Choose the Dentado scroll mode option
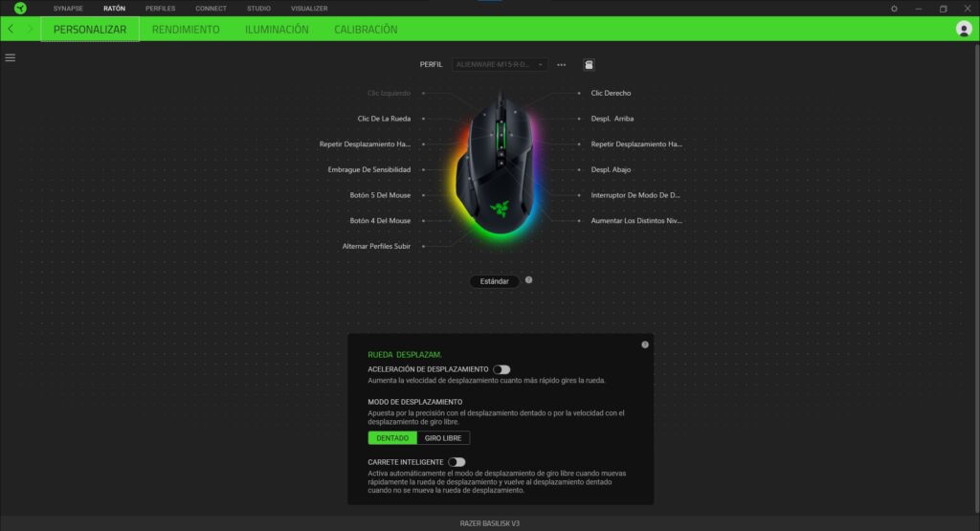980x531 pixels. coord(392,438)
